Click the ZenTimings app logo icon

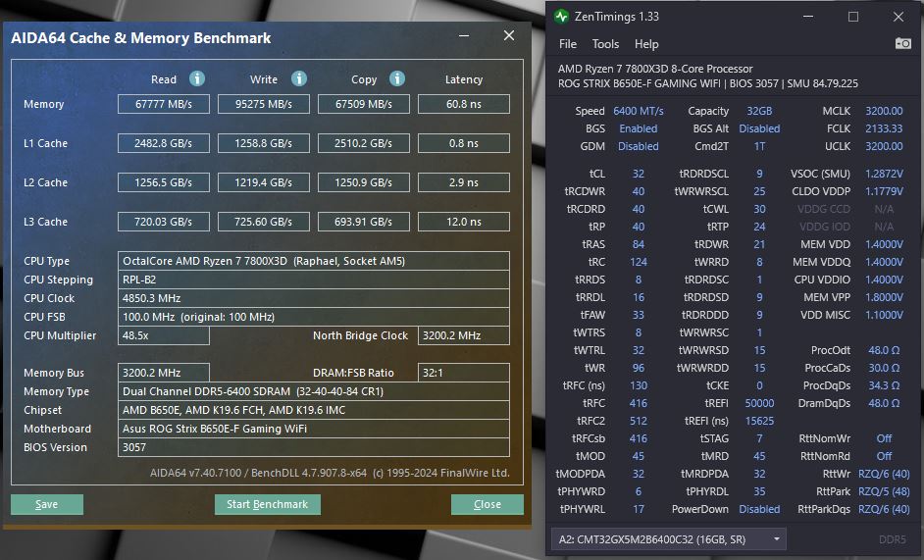[x=561, y=17]
